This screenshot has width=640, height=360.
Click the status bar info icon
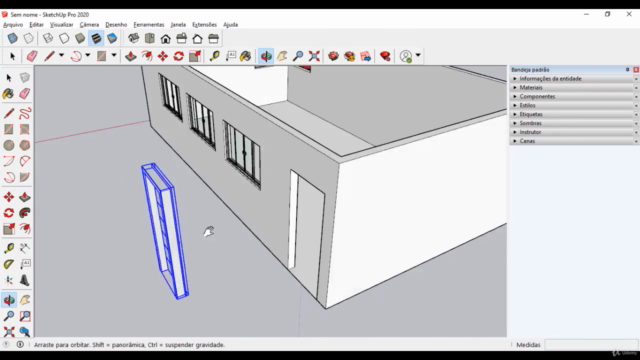click(20, 344)
